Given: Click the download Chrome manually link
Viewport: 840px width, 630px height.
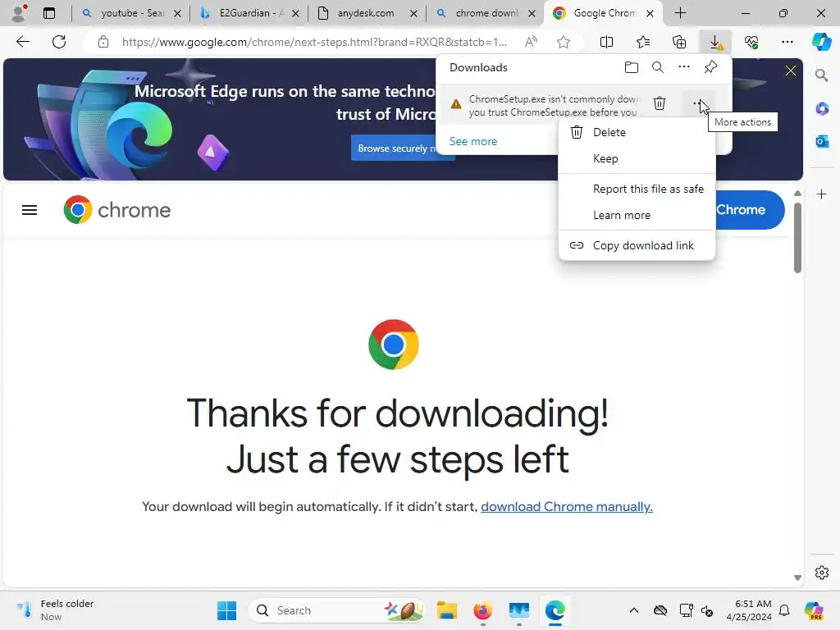Looking at the screenshot, I should pos(566,507).
